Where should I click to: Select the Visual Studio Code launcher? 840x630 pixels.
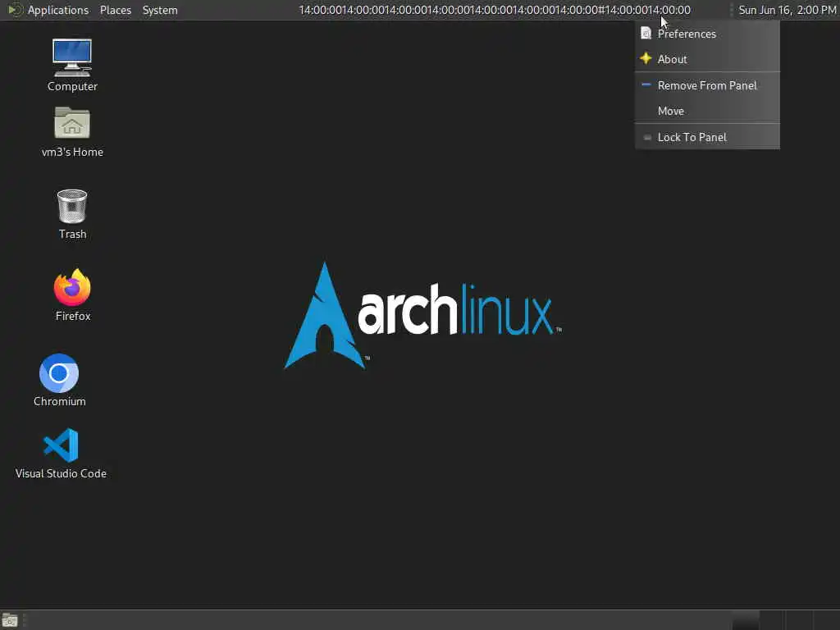(61, 453)
